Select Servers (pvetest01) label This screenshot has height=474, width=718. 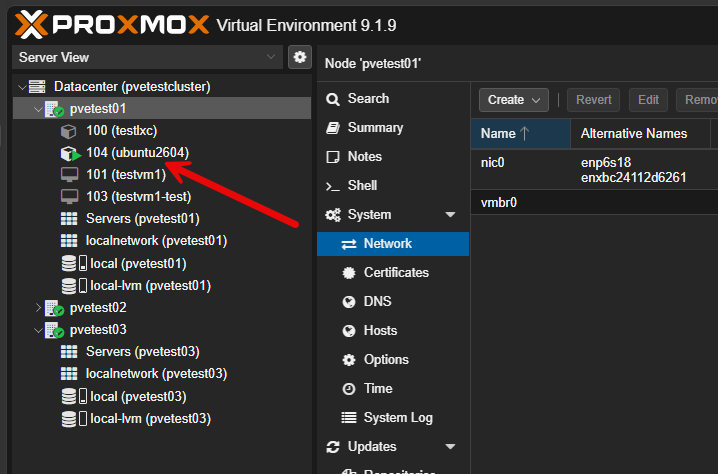[x=142, y=218]
